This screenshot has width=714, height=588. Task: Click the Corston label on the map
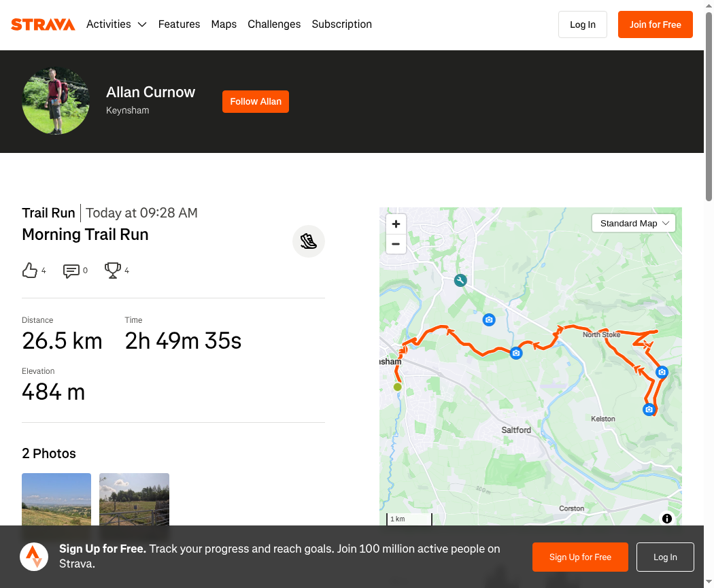point(571,508)
